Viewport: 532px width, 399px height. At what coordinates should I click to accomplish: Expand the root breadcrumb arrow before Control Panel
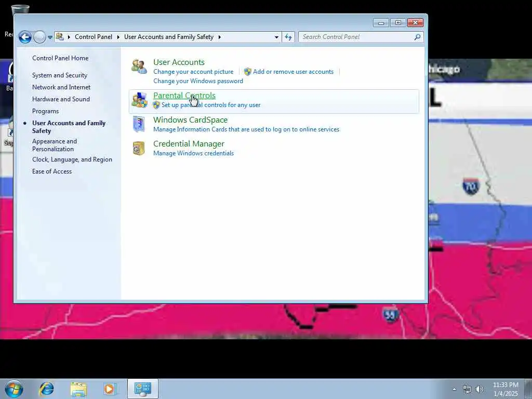click(69, 37)
